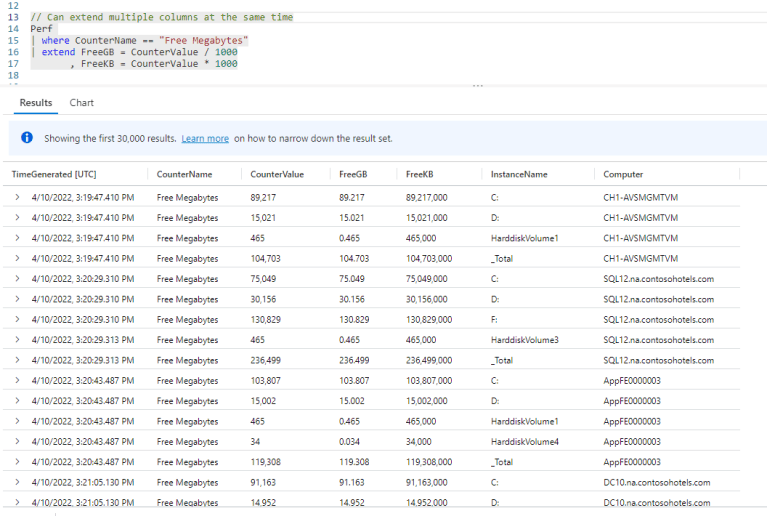Viewport: 767px width, 516px height.
Task: Switch to the Results tab
Action: 36,103
